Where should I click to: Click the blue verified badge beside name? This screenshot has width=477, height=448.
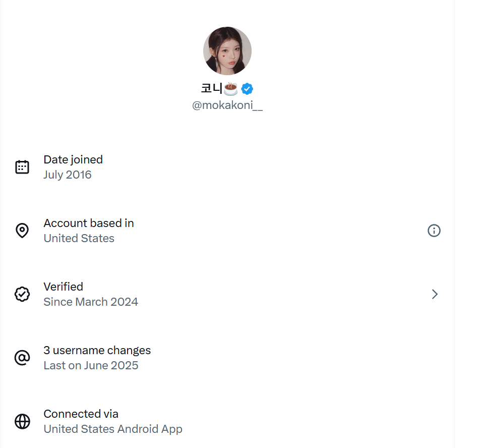(x=247, y=89)
